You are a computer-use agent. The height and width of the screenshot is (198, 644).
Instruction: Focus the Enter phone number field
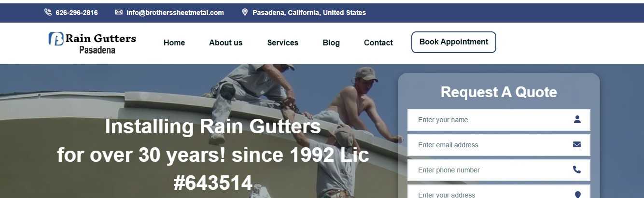(x=499, y=170)
